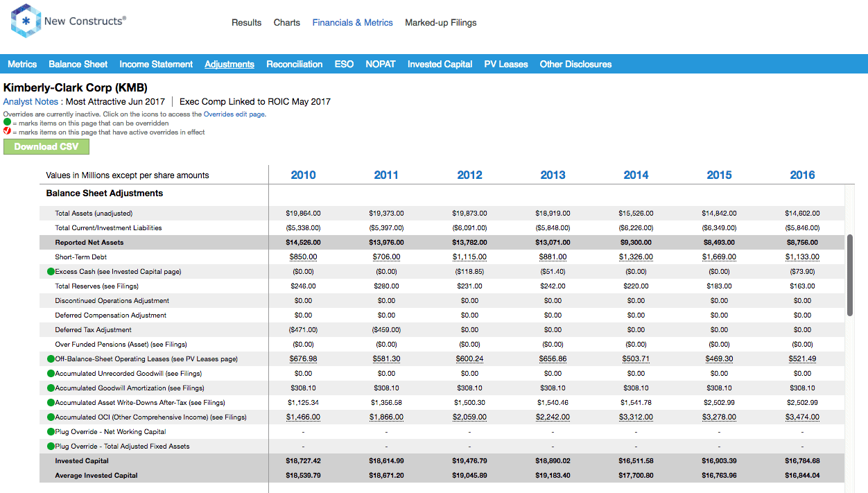Open the ESO tab

pyautogui.click(x=344, y=64)
